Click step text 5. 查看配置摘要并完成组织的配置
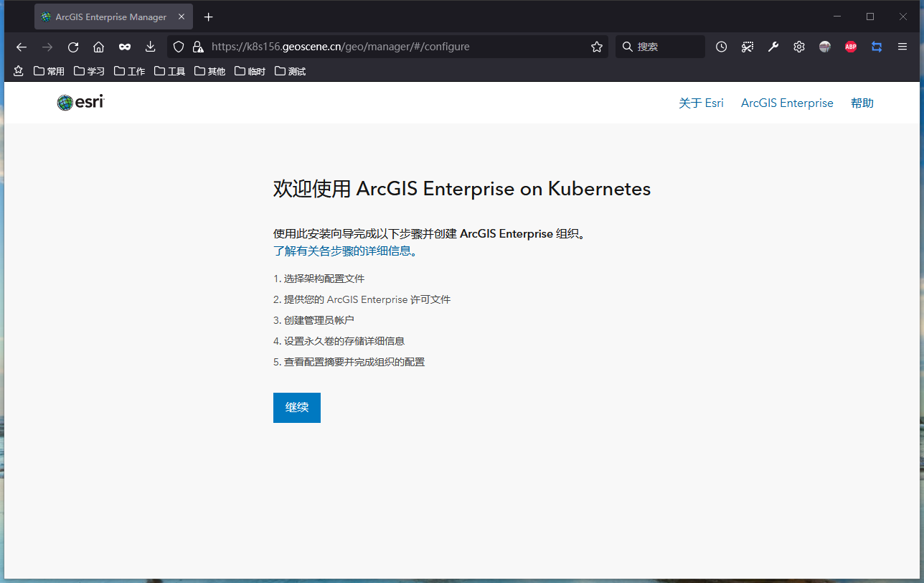The height and width of the screenshot is (583, 924). [349, 362]
